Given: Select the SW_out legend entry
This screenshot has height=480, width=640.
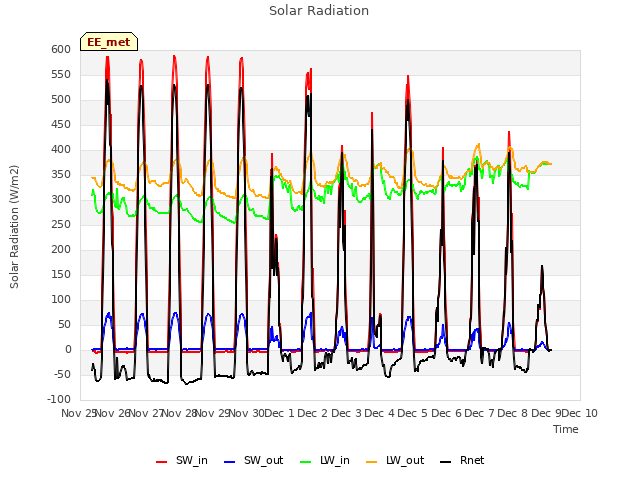Looking at the screenshot, I should pyautogui.click(x=253, y=460).
